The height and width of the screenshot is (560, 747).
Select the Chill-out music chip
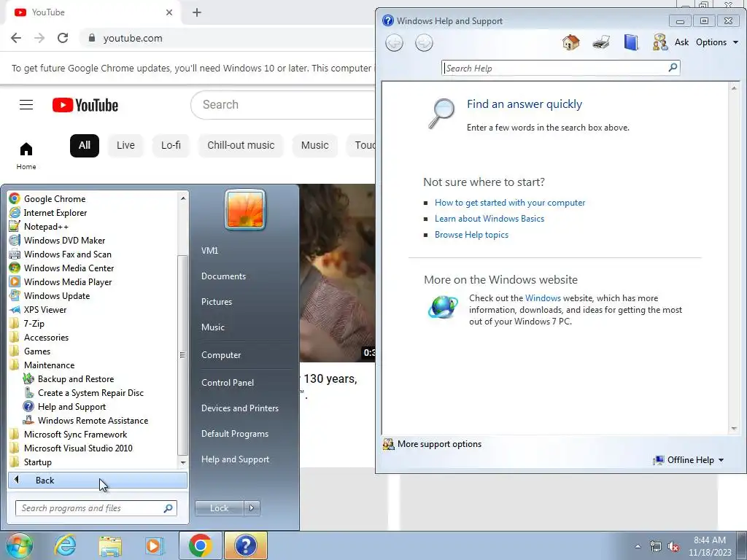click(241, 145)
